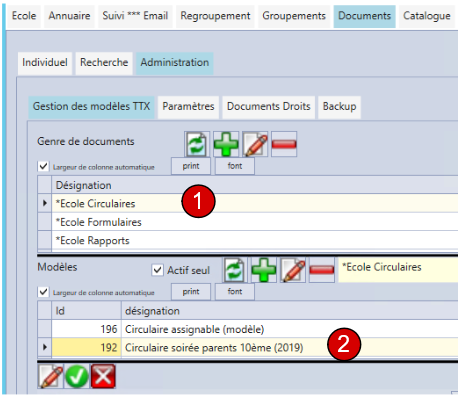
Task: Click the *Ecole Circulaires field beside Modèles toolbar
Action: point(398,270)
